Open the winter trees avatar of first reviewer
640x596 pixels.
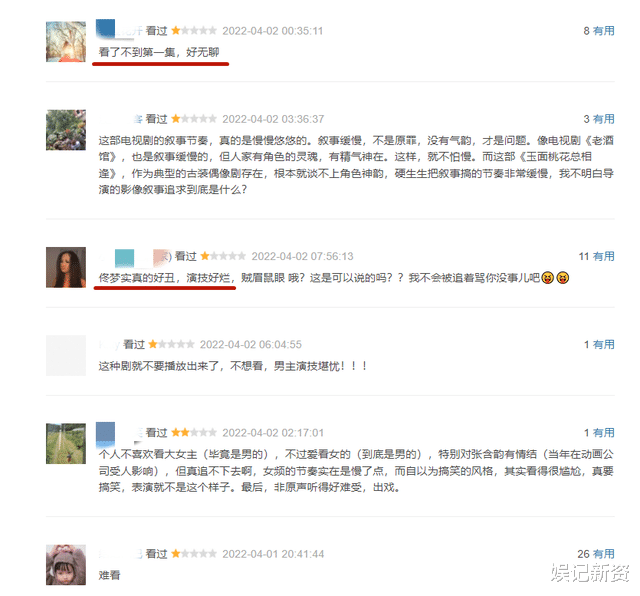66,42
